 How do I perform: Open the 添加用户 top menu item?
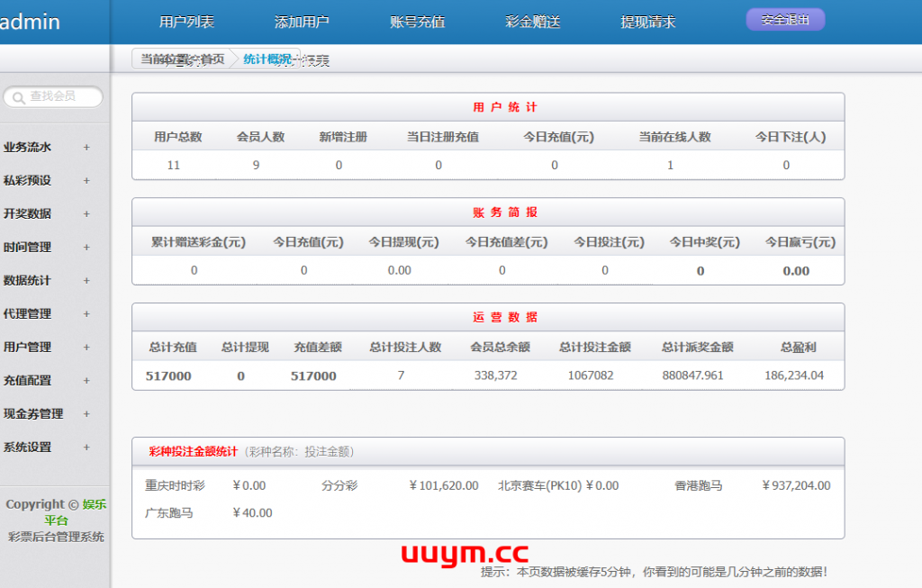(x=302, y=23)
